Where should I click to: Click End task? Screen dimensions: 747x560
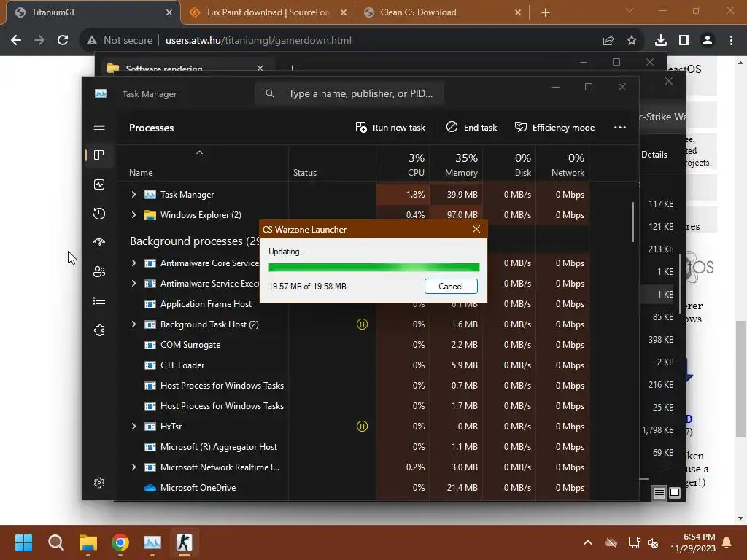coord(471,127)
